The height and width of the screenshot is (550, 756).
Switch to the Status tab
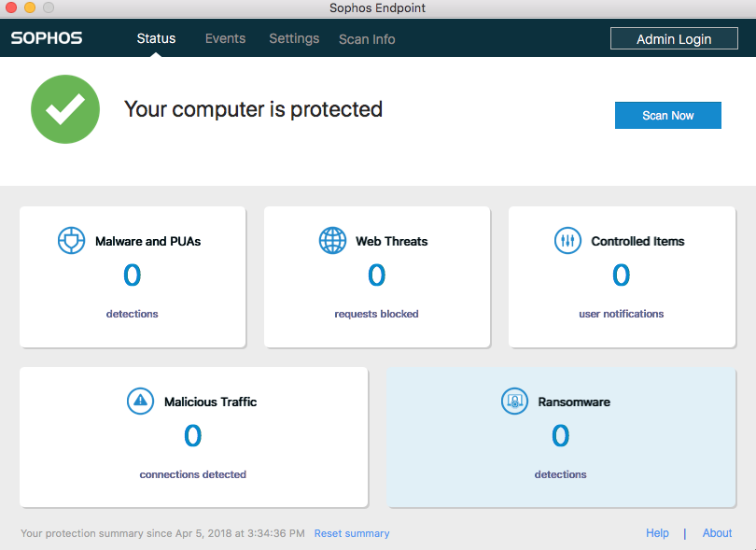(x=156, y=38)
